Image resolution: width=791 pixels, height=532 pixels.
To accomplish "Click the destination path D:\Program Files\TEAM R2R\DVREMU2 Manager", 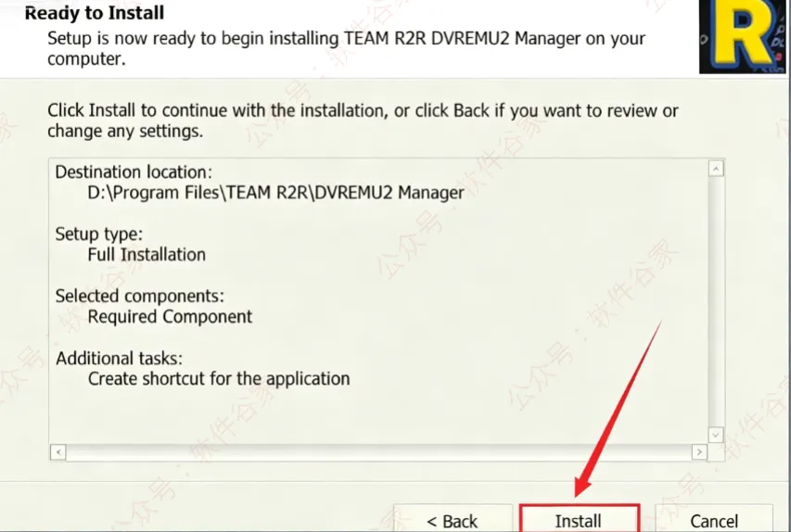I will [275, 193].
